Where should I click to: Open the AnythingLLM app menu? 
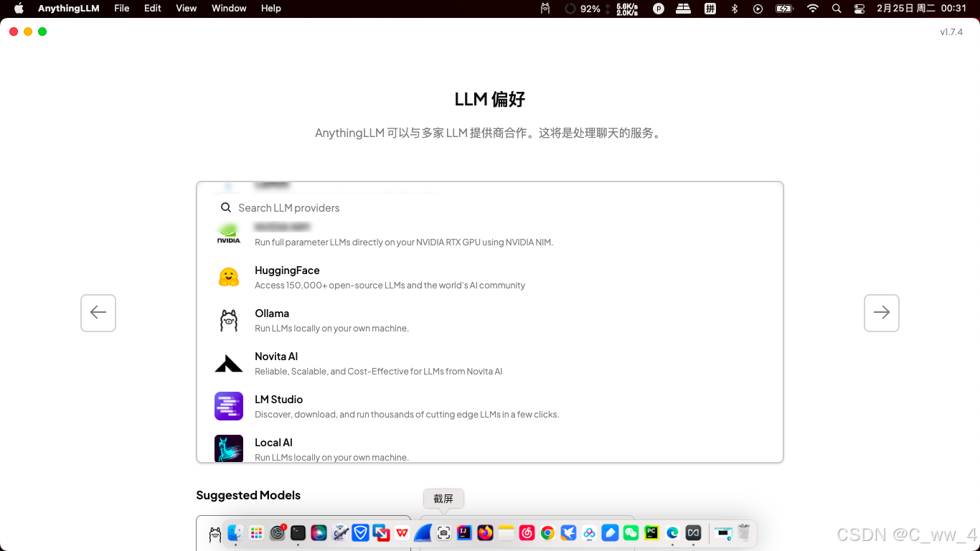(x=69, y=9)
